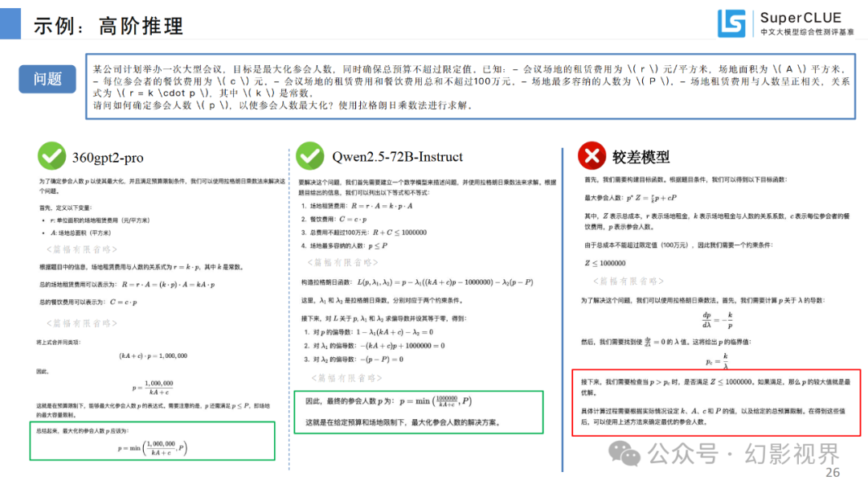Select the 360gpt2-pro heading
This screenshot has height=489, width=868.
tap(108, 158)
